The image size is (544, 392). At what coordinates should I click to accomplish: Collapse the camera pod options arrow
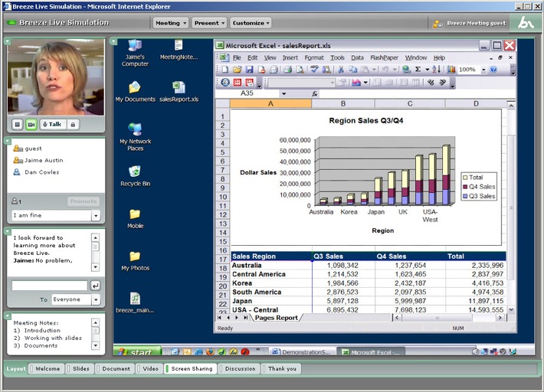click(8, 41)
